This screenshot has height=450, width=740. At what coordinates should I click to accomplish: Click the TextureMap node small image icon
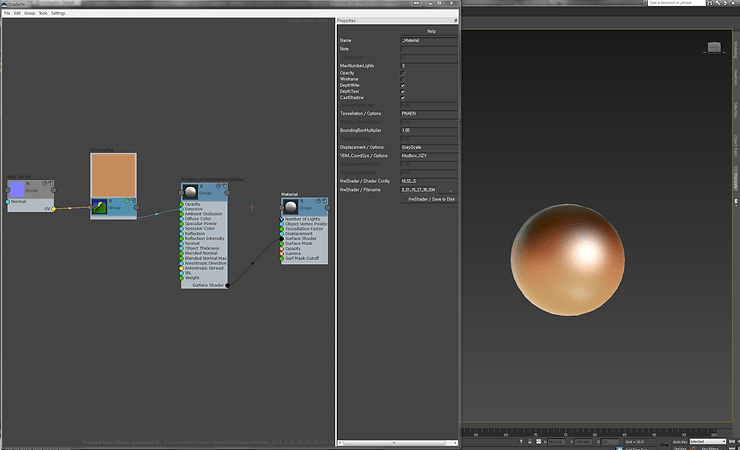(x=100, y=207)
